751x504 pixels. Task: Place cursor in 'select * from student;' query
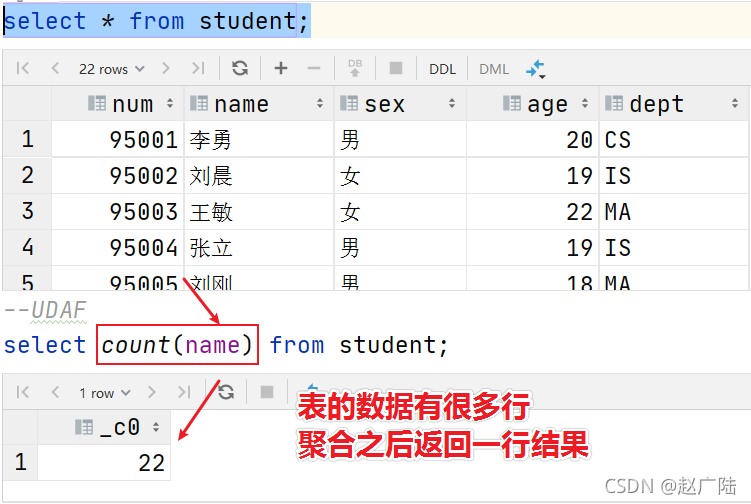156,21
